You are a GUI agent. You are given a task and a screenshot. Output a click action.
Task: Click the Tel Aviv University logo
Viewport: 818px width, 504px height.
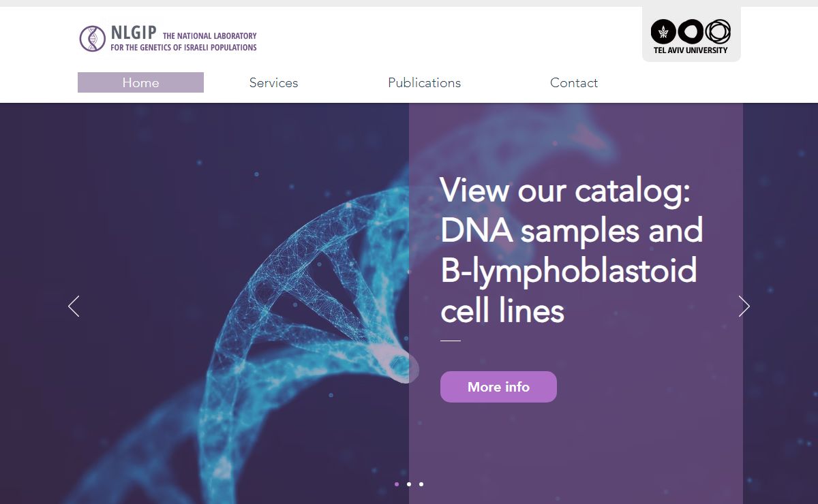(691, 36)
